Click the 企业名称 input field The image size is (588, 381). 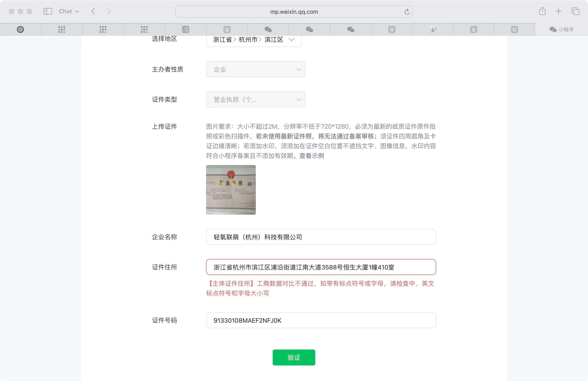321,237
